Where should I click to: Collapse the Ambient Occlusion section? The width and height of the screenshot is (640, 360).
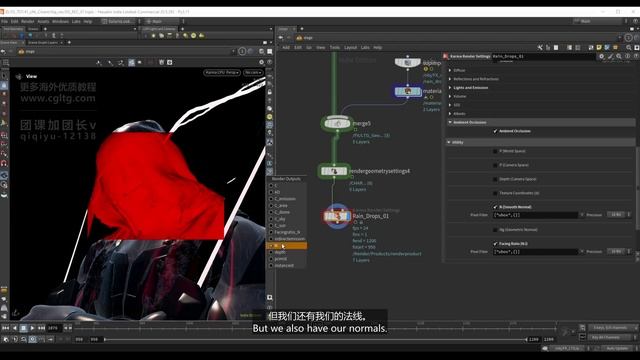click(x=450, y=122)
